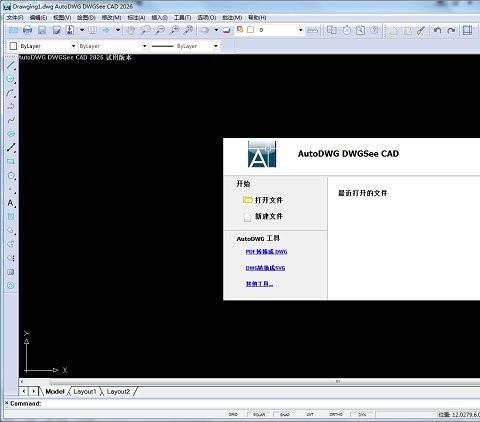Open the layer 0 dropdown
This screenshot has width=480, height=422.
click(x=300, y=30)
